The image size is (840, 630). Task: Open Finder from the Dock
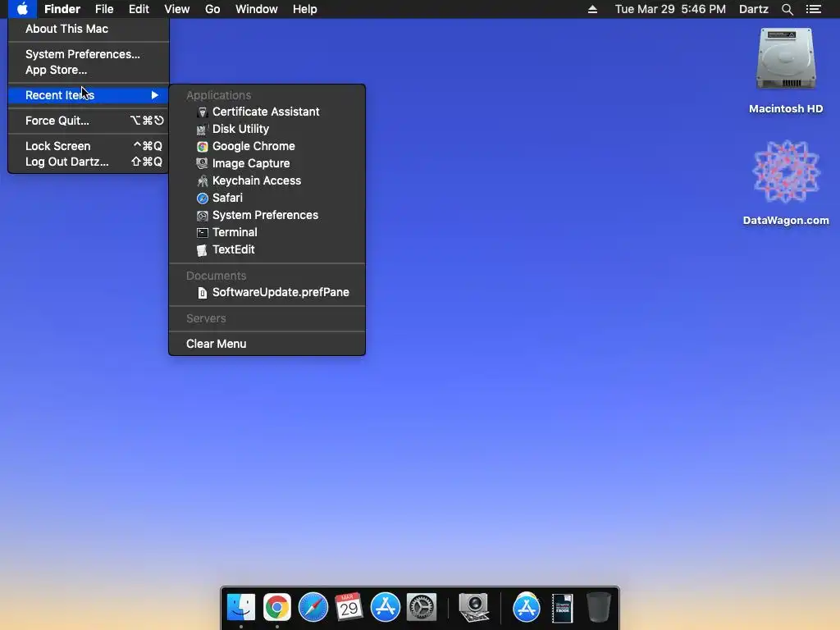241,608
